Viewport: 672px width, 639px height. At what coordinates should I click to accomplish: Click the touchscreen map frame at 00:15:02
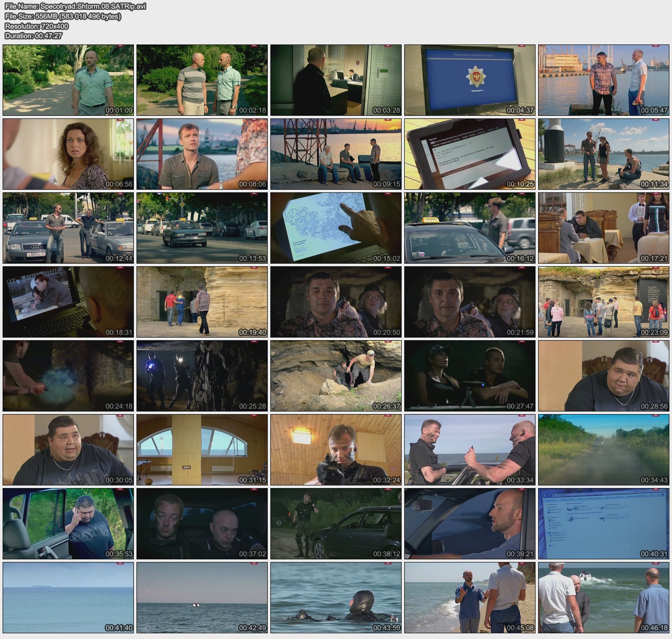[335, 228]
